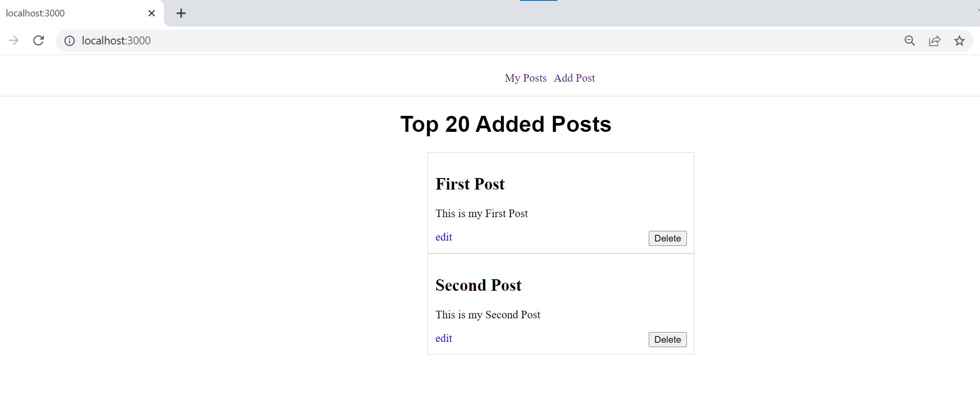View site information icon in address bar
The image size is (980, 400).
pos(70,41)
